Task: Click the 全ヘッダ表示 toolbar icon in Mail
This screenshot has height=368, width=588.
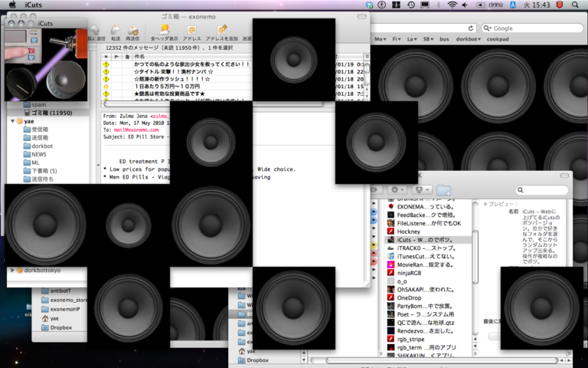Action: click(x=165, y=32)
